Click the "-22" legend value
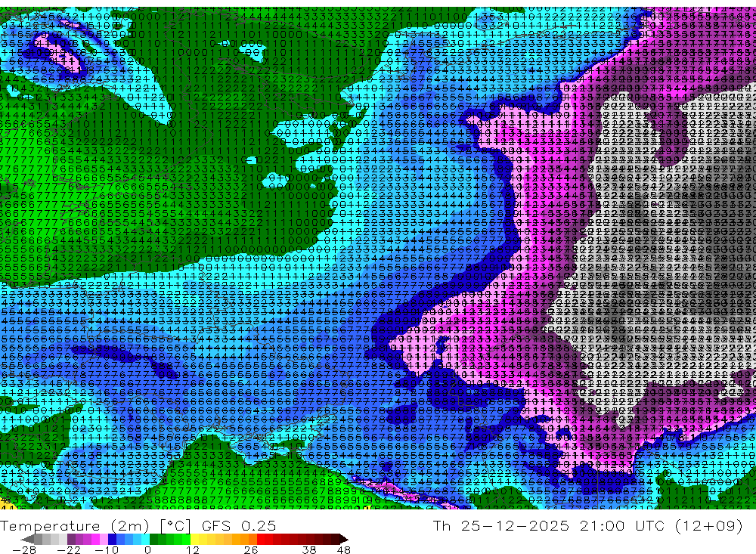This screenshot has width=756, height=554. (69, 550)
